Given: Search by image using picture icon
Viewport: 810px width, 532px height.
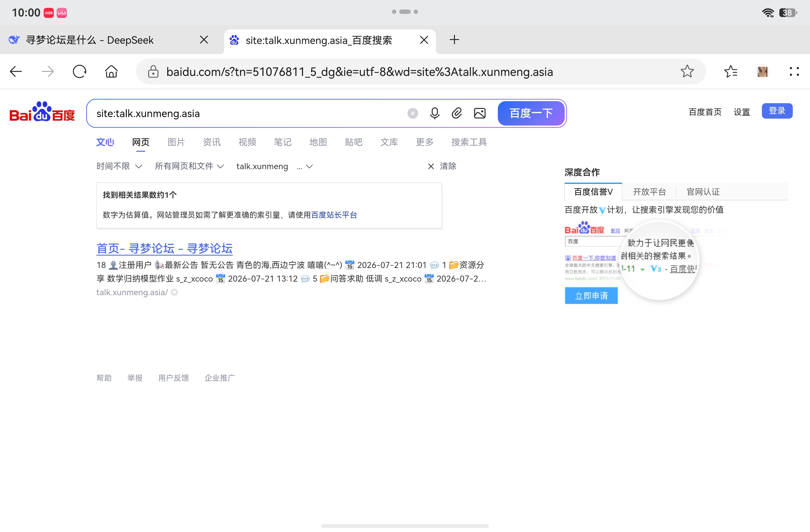Looking at the screenshot, I should tap(480, 113).
